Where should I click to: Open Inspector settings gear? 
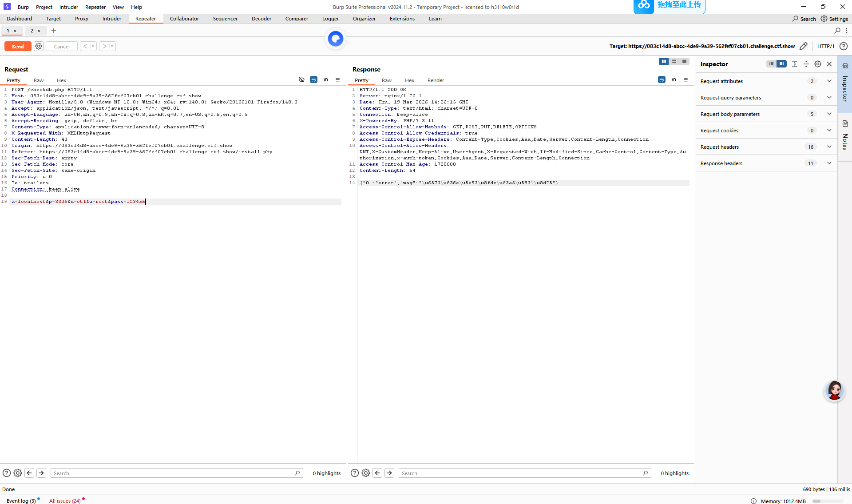click(x=818, y=64)
